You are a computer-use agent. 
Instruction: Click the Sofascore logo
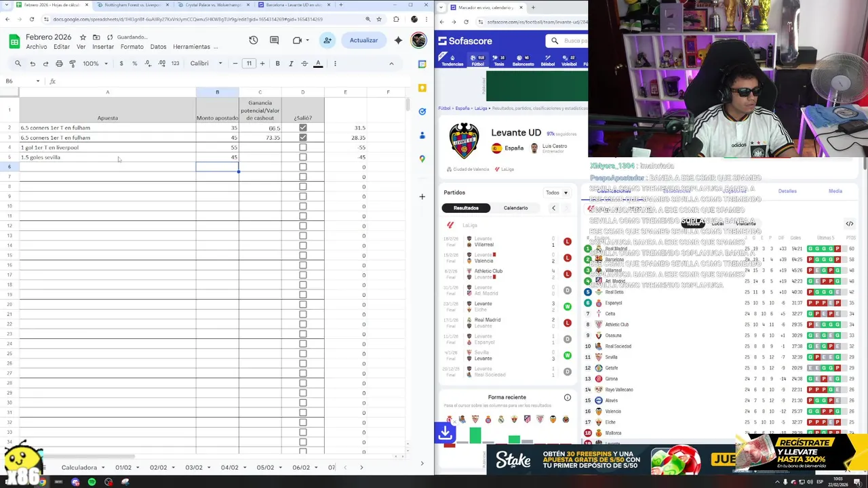465,41
